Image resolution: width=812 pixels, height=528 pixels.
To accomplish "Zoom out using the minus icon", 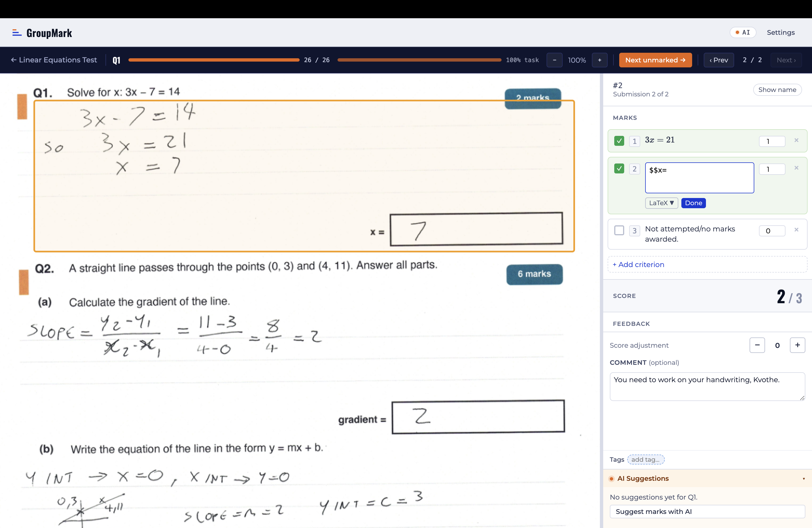I will point(554,60).
